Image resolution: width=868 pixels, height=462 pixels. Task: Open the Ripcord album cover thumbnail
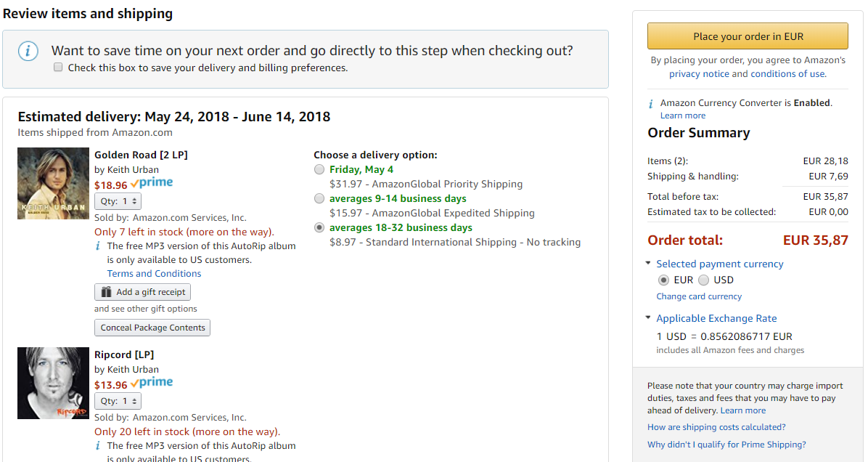pos(53,384)
